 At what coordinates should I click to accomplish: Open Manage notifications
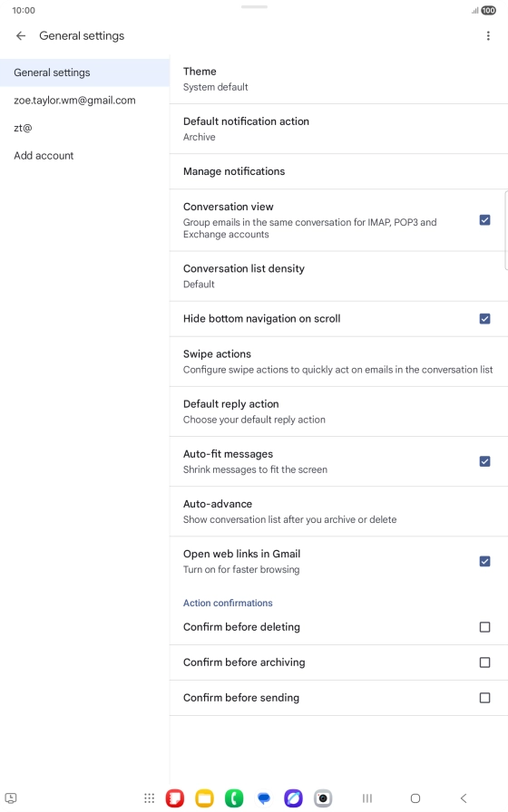click(x=338, y=171)
